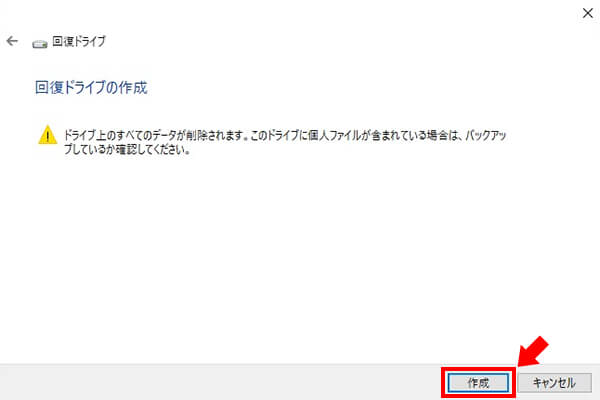Click the gray footer bar left of 作成
The height and width of the screenshot is (400, 600).
point(220,382)
